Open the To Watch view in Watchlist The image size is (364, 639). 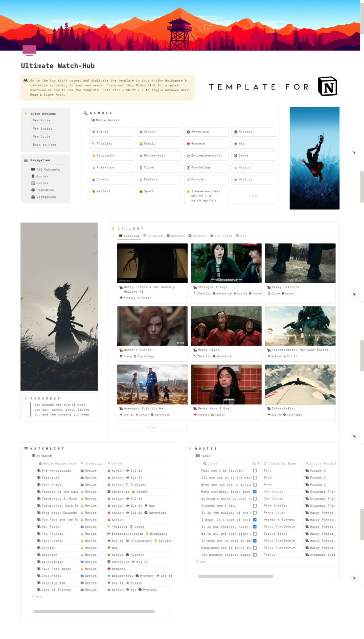[42, 456]
